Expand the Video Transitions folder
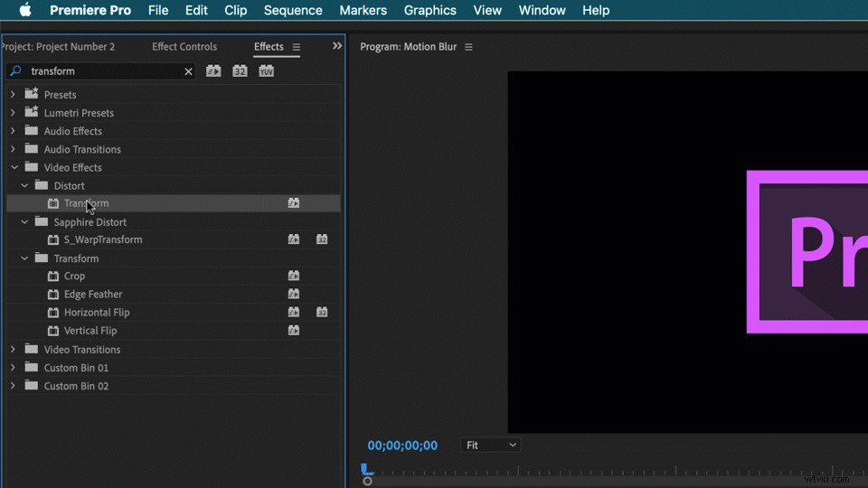 (13, 350)
